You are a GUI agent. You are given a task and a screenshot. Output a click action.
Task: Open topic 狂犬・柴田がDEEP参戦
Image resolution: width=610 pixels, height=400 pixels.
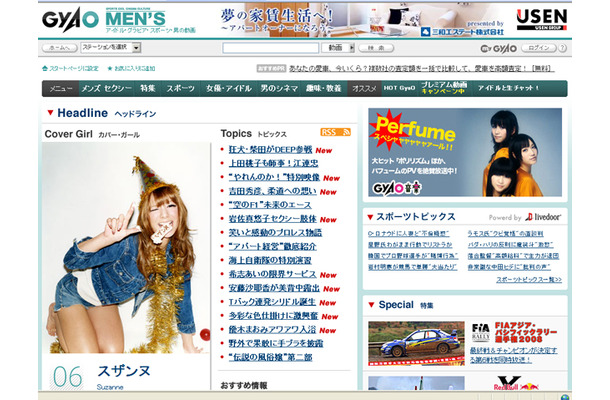(x=270, y=150)
